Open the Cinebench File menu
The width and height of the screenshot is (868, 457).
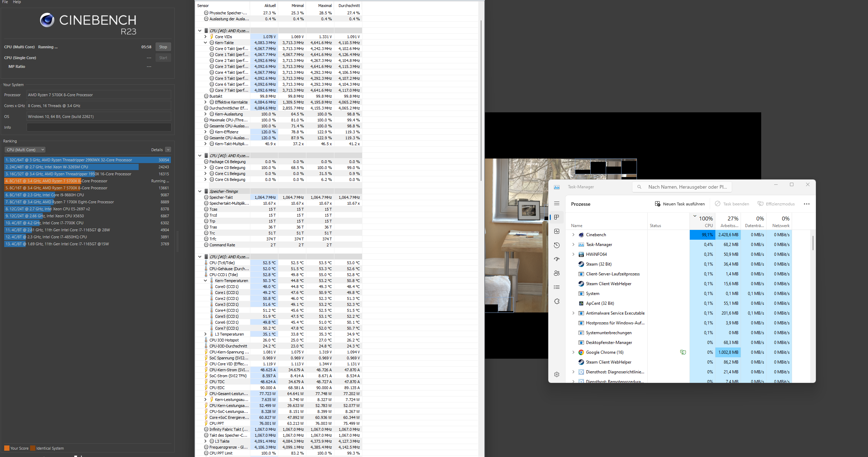coord(5,2)
